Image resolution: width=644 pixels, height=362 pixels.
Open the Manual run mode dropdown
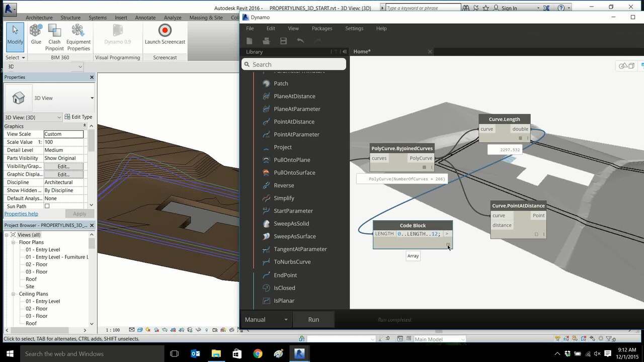point(266,319)
